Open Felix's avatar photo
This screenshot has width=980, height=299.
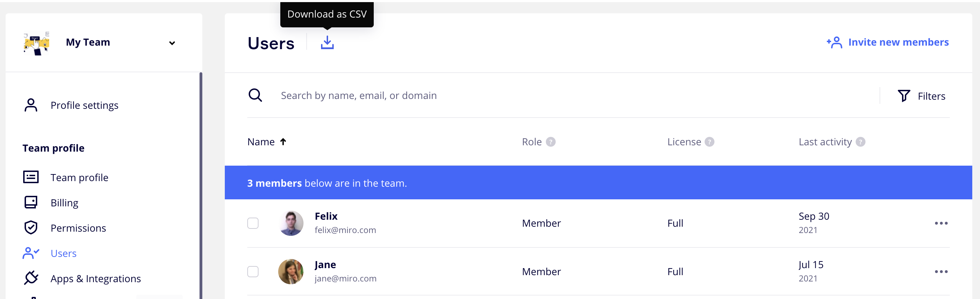click(x=291, y=223)
